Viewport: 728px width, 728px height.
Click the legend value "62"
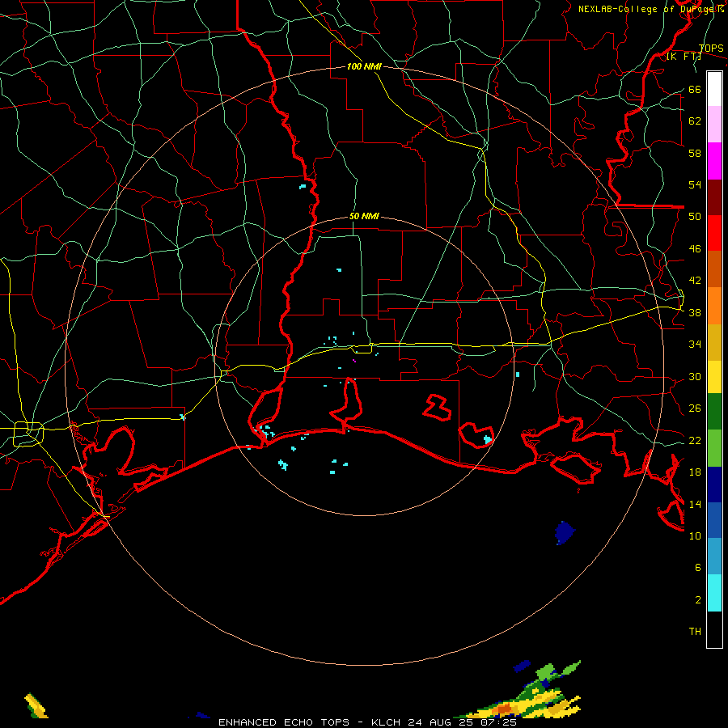(695, 121)
